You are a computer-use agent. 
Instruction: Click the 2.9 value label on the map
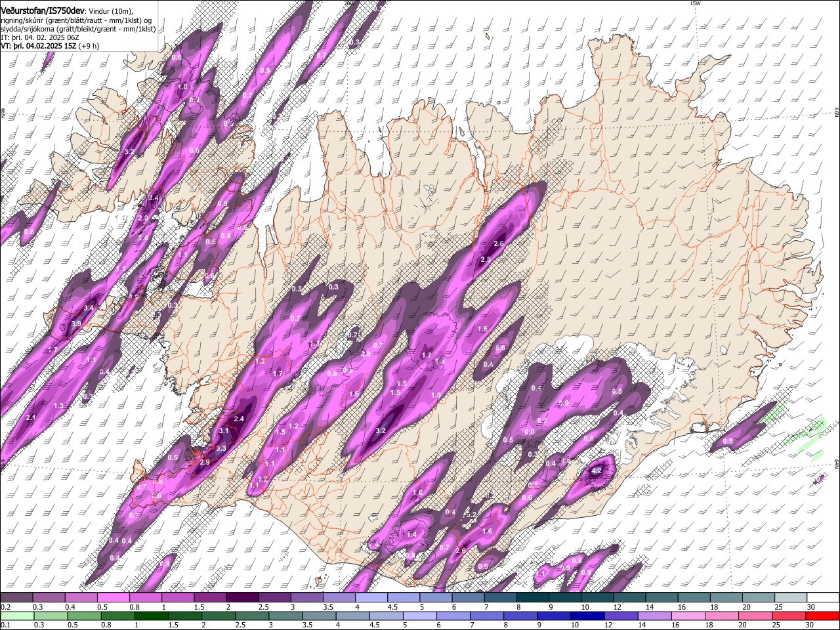[205, 462]
